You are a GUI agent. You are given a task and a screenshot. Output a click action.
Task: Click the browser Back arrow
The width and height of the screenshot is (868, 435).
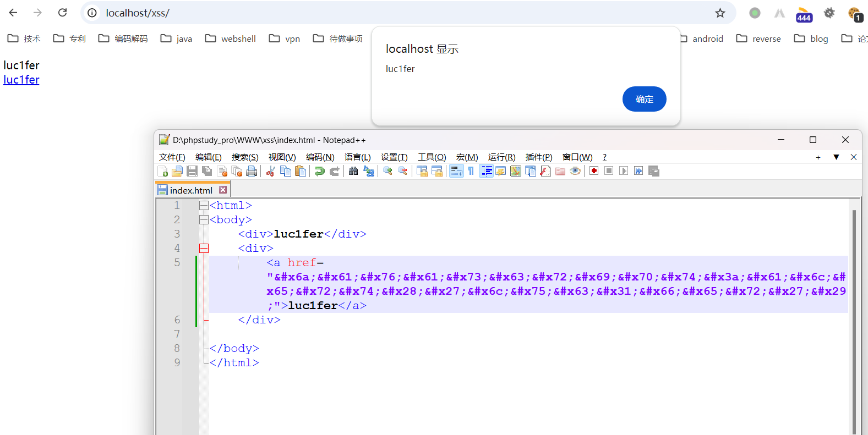click(13, 13)
